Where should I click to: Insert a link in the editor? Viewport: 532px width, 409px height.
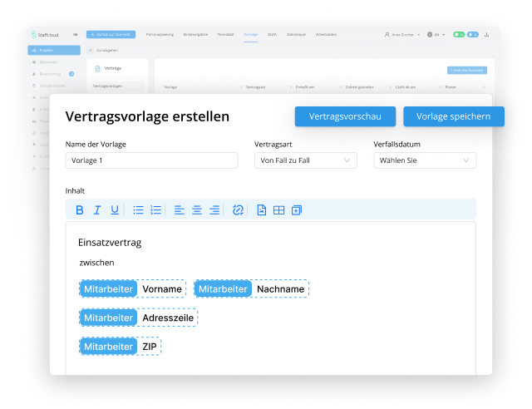(x=238, y=210)
